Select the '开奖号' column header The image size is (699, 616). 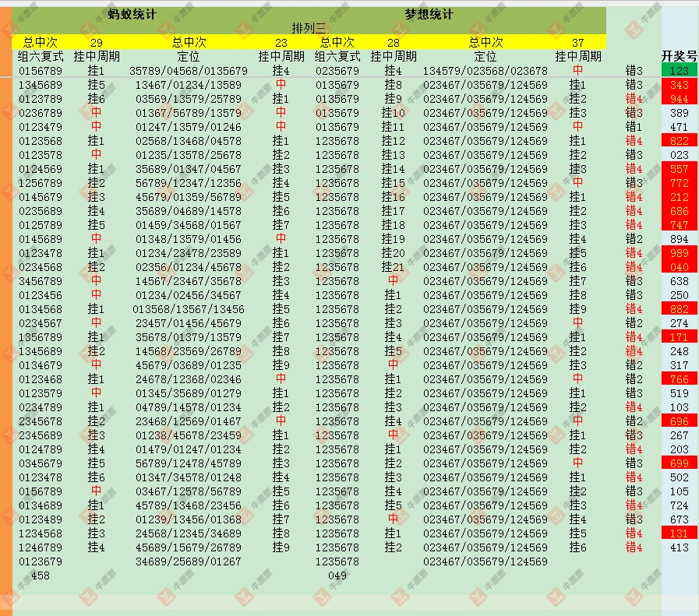(679, 56)
